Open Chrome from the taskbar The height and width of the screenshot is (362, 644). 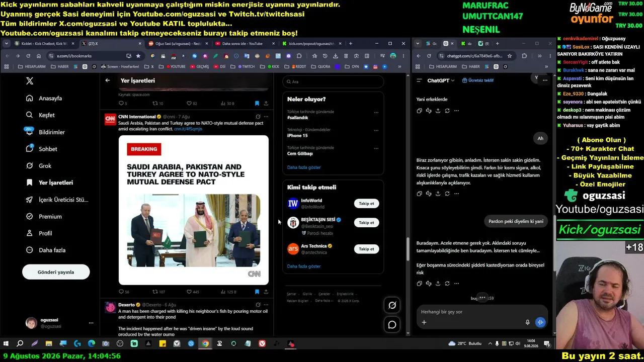pos(205,344)
